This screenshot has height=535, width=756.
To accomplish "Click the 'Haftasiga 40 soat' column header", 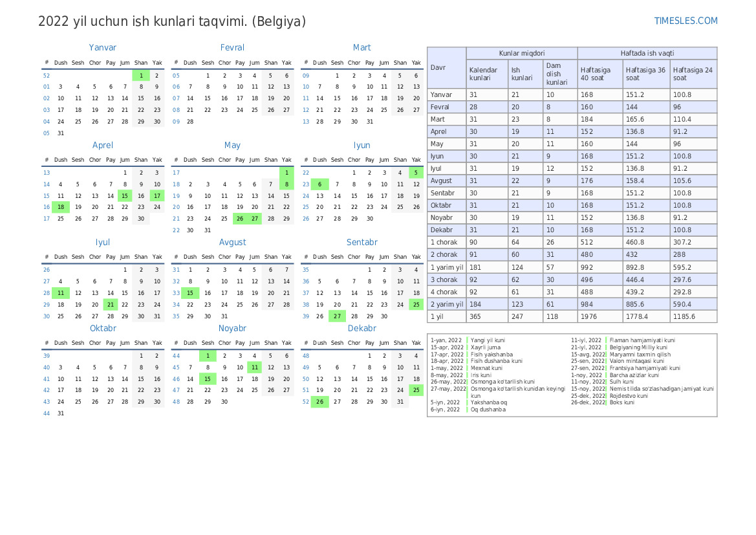I will (599, 74).
